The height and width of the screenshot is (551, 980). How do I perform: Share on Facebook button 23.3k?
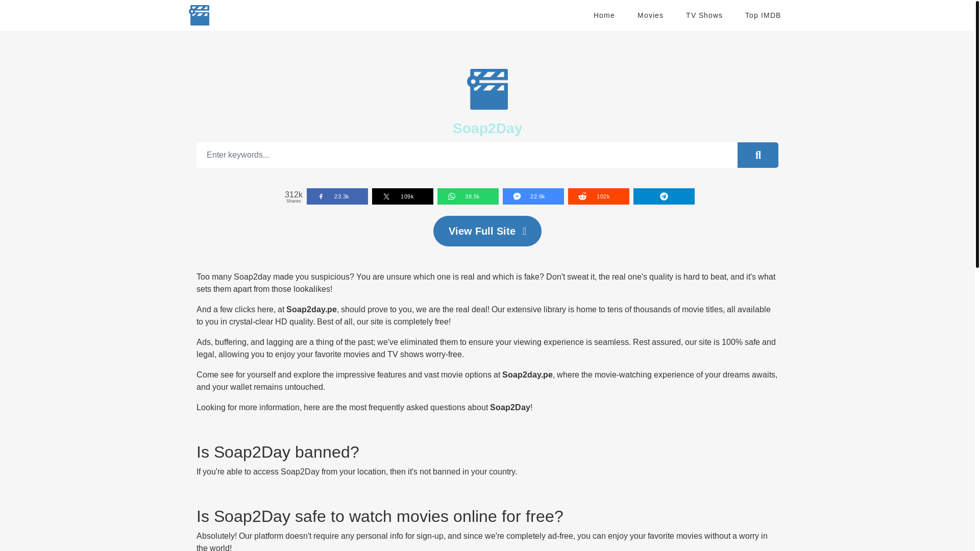click(337, 196)
